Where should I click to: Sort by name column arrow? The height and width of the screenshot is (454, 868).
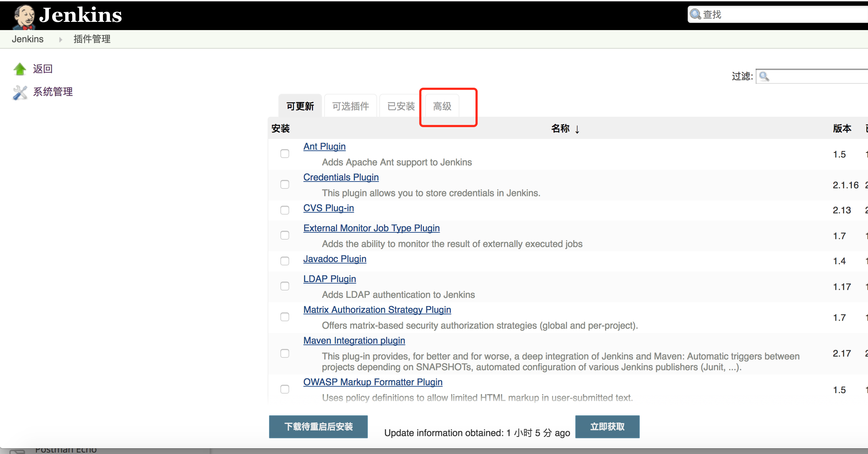click(x=577, y=129)
